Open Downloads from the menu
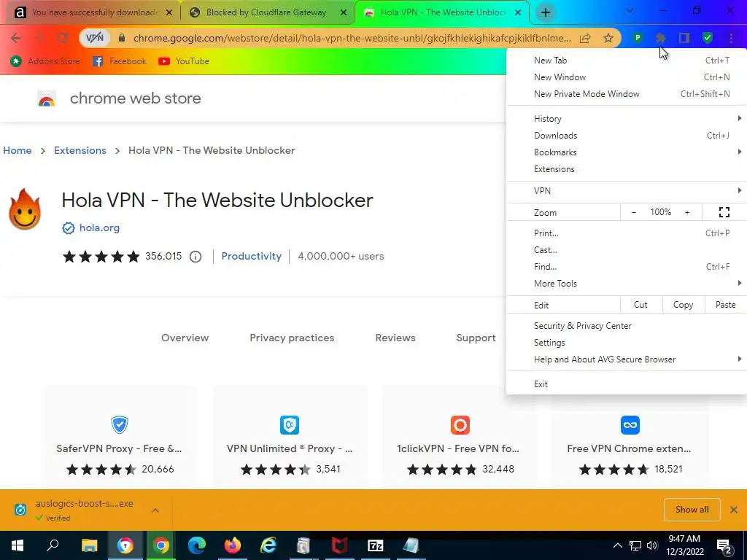 [626, 136]
